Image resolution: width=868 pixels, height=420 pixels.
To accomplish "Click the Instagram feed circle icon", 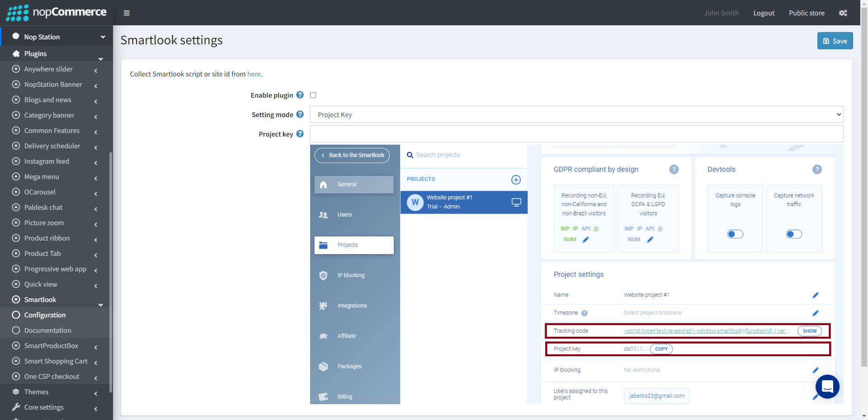I will [x=16, y=161].
